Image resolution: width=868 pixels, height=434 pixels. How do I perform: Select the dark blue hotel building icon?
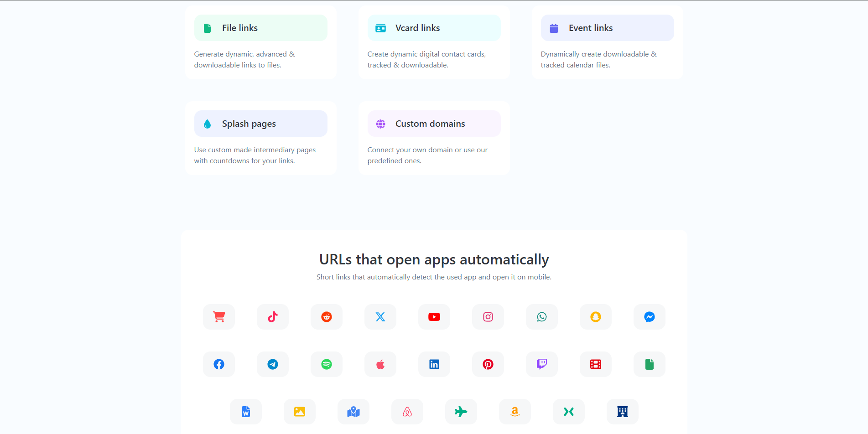click(623, 412)
